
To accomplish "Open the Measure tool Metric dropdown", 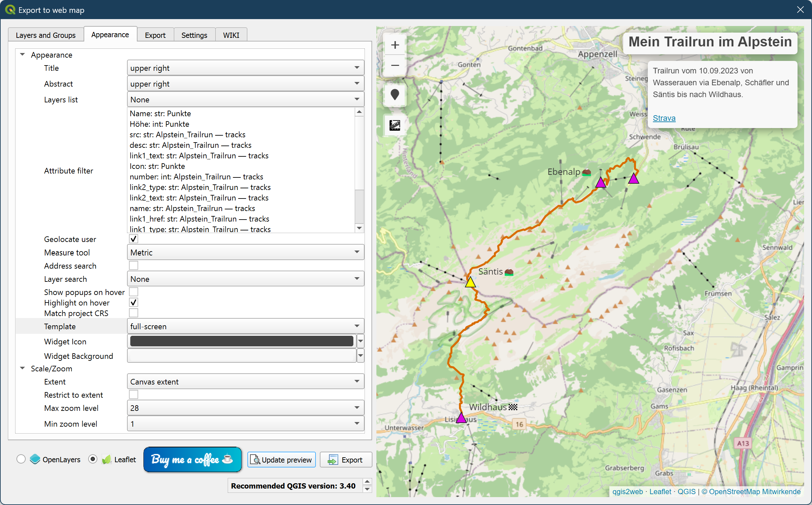I will click(x=245, y=252).
